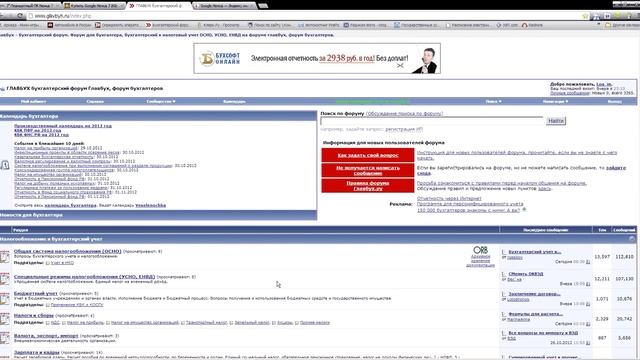Open the Другие закладки bookmarks folder
The width and height of the screenshot is (640, 360).
(622, 25)
